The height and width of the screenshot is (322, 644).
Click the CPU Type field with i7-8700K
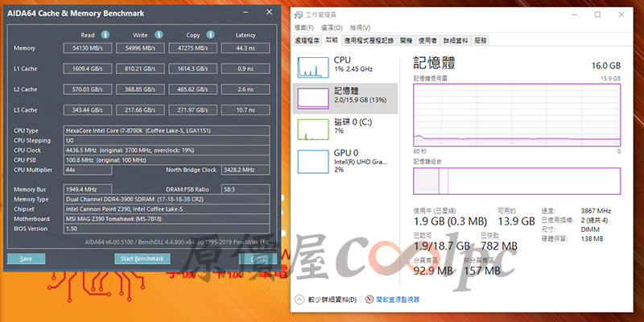tap(167, 130)
